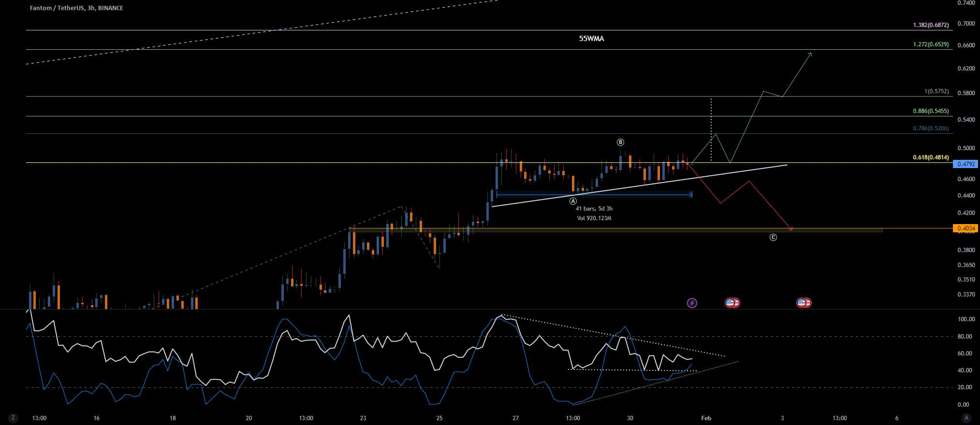Click 0.3650 on the price axis
Screen dimensions: 980x425
[966, 265]
